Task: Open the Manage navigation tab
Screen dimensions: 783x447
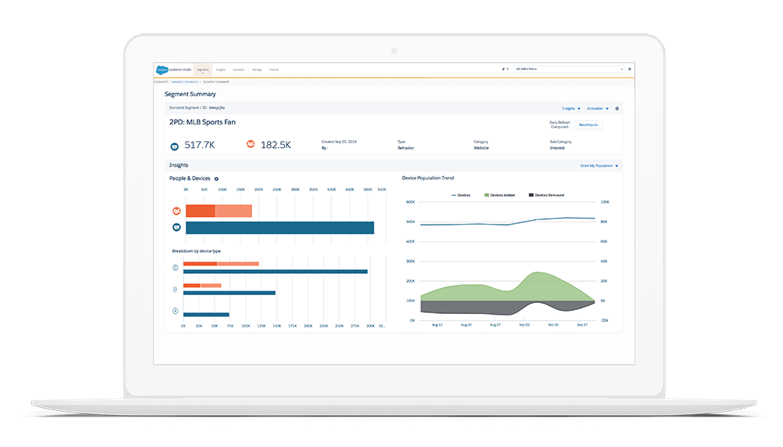Action: [x=257, y=70]
